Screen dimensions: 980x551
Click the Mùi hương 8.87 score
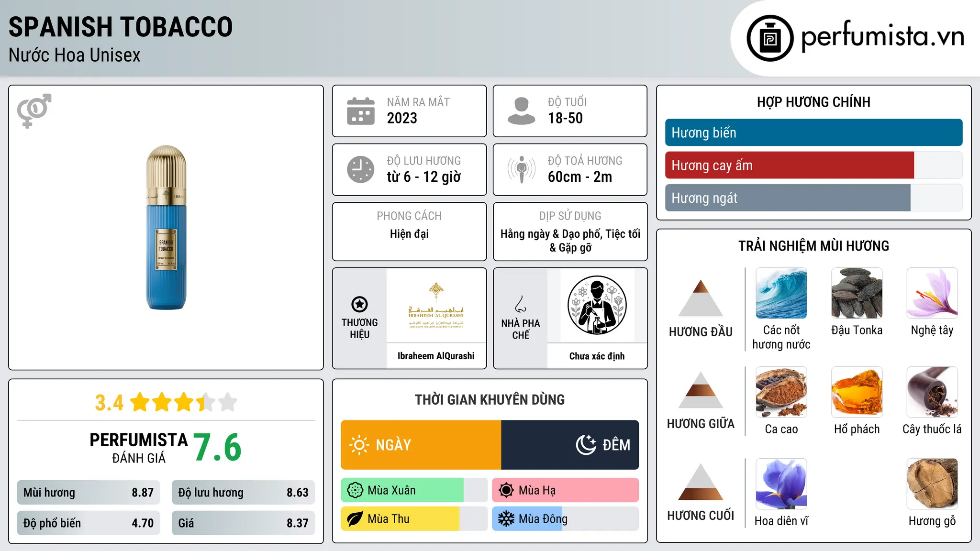pos(89,493)
